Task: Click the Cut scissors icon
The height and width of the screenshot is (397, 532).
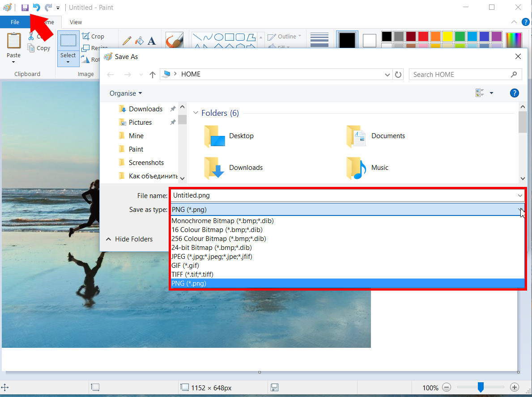Action: pos(31,36)
